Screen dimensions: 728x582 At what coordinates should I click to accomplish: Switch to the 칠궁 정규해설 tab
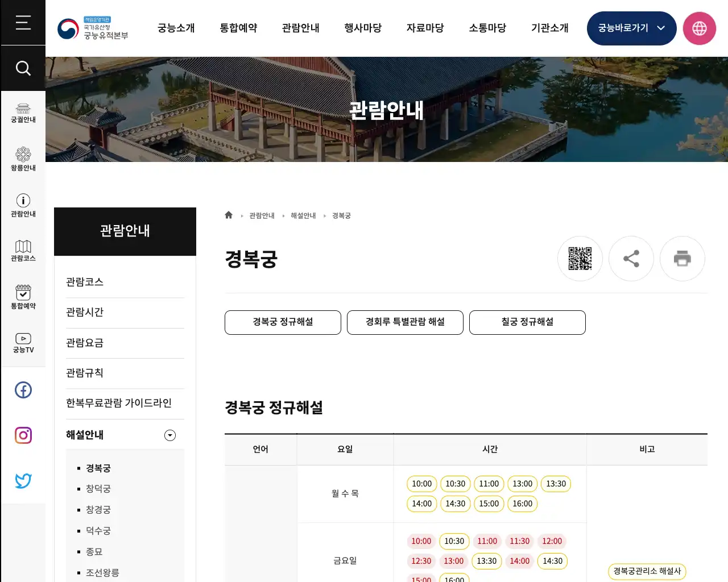(x=527, y=322)
